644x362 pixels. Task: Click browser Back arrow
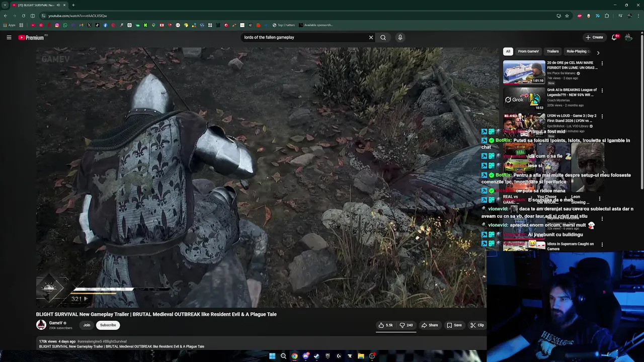pyautogui.click(x=6, y=16)
